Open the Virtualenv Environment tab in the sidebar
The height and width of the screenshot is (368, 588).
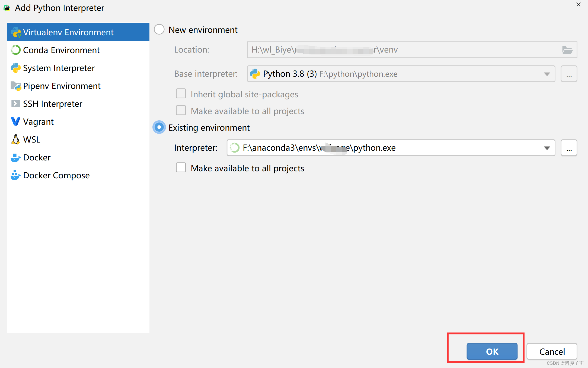(x=68, y=32)
